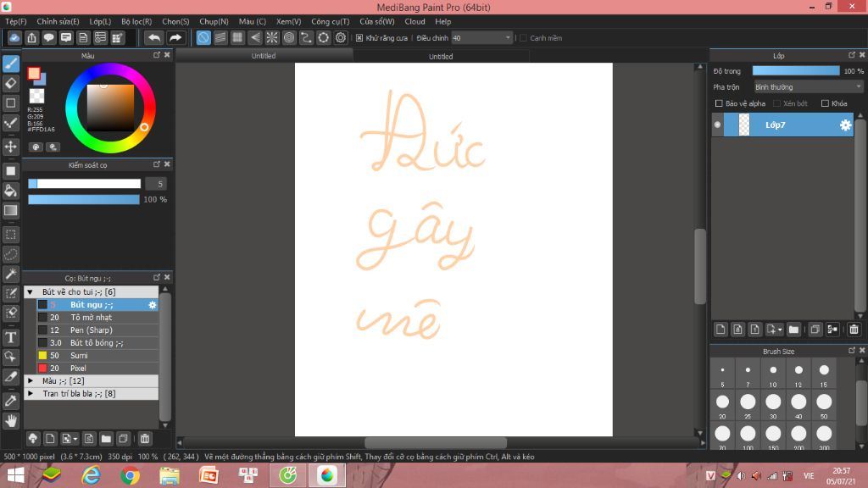This screenshot has height=488, width=868.
Task: Open Tệp(F) menu
Action: click(16, 21)
